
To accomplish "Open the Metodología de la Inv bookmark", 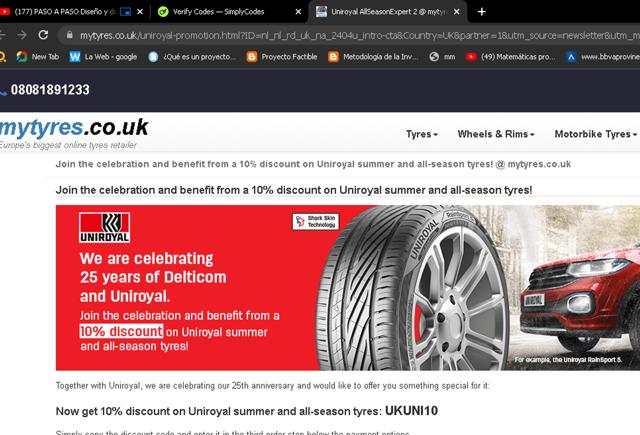I will (373, 57).
